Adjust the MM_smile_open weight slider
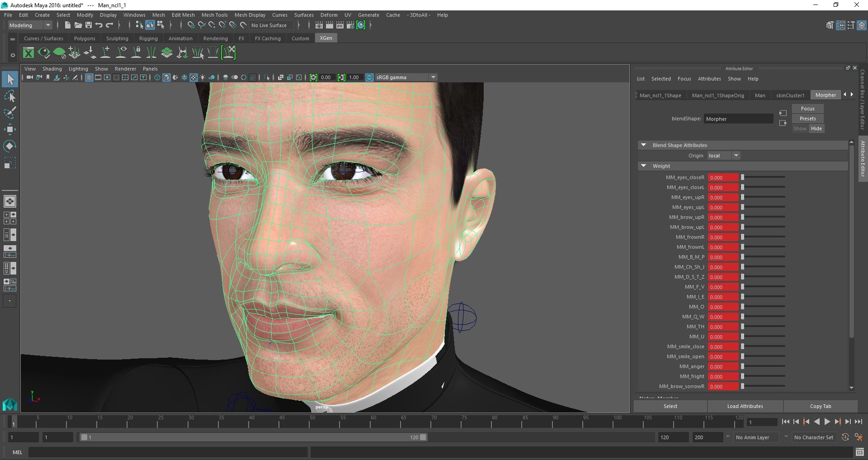Screen dimensions: 868x460 pyautogui.click(x=763, y=356)
